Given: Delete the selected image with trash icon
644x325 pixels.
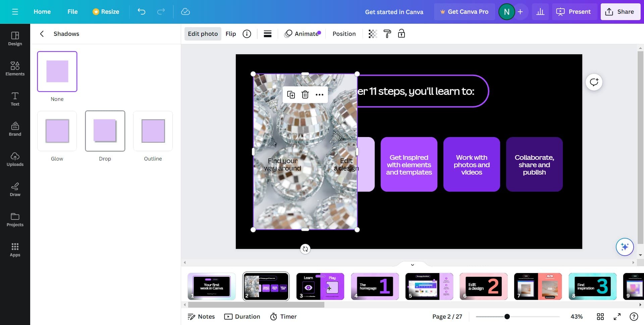Looking at the screenshot, I should tap(305, 95).
